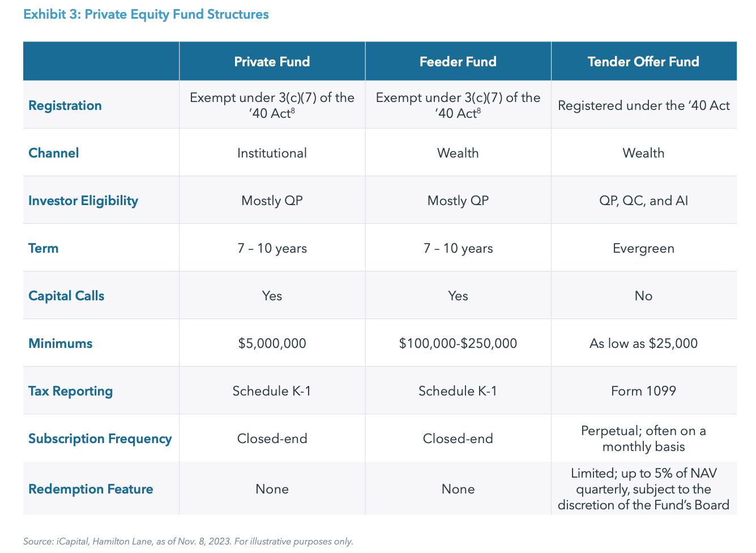
Task: Select the Minimums row label
Action: (61, 343)
